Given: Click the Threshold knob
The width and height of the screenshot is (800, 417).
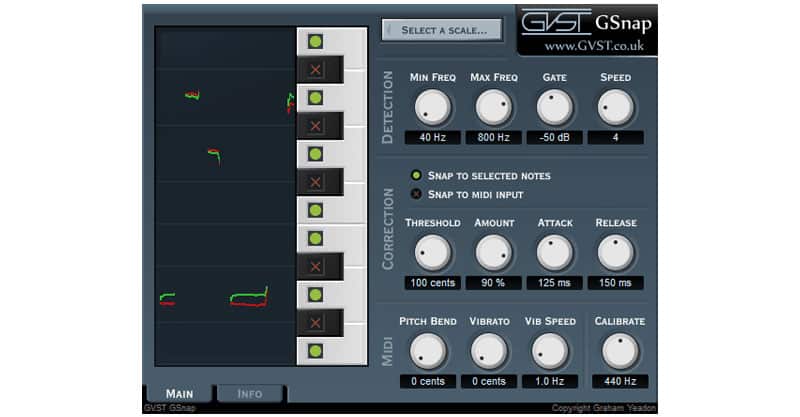Looking at the screenshot, I should [433, 253].
